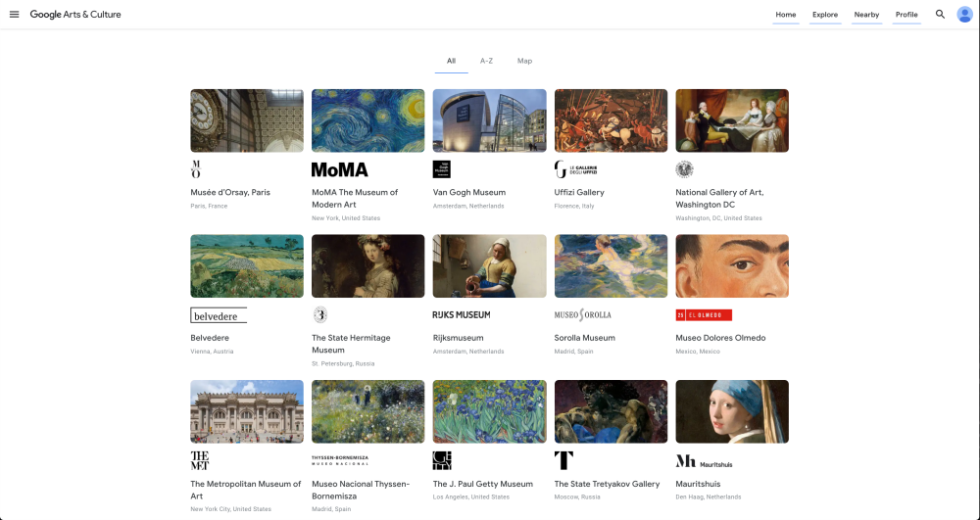This screenshot has width=980, height=520.
Task: Click the belvedere logo
Action: (219, 315)
